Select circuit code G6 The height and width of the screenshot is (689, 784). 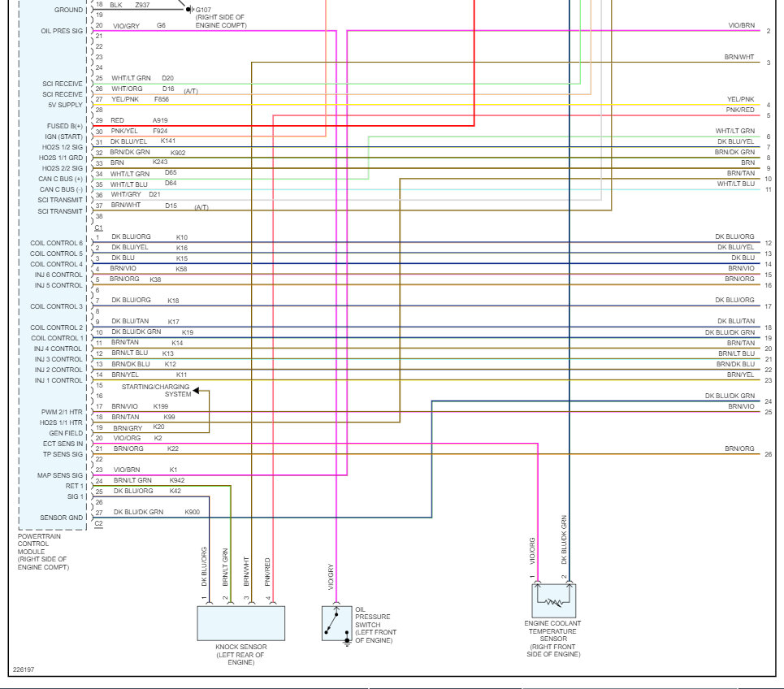click(x=161, y=25)
